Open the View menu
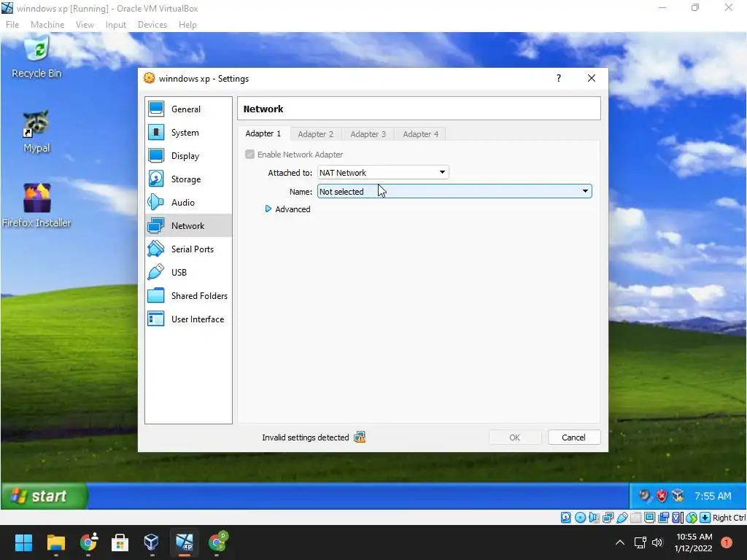Image resolution: width=747 pixels, height=560 pixels. point(85,25)
